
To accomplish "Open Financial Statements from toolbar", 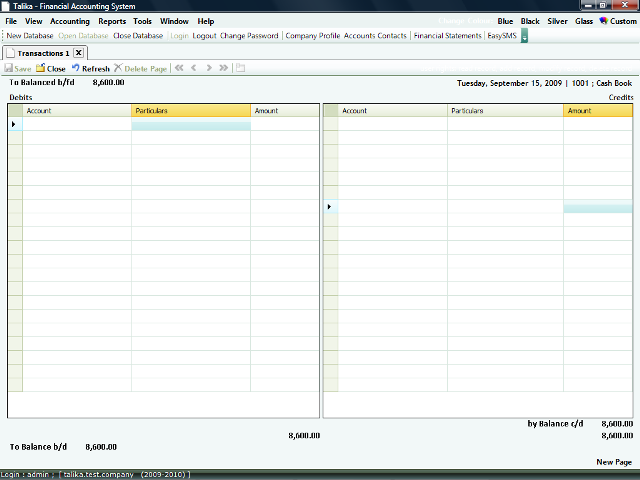I will pyautogui.click(x=447, y=36).
